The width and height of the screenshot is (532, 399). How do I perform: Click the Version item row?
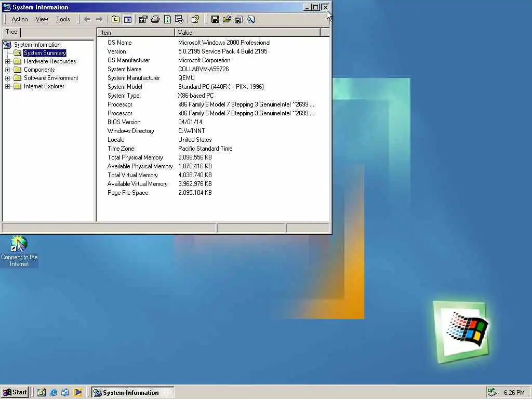[213, 51]
